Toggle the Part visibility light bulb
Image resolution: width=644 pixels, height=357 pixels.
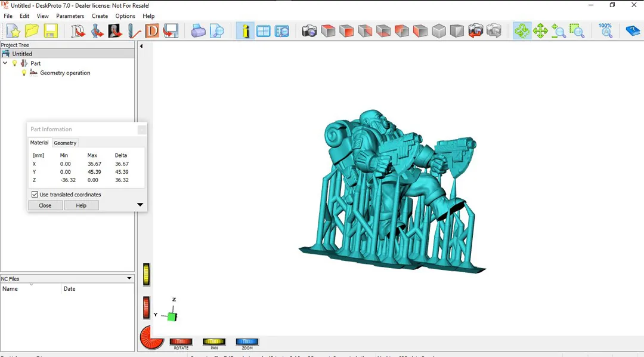(x=14, y=63)
